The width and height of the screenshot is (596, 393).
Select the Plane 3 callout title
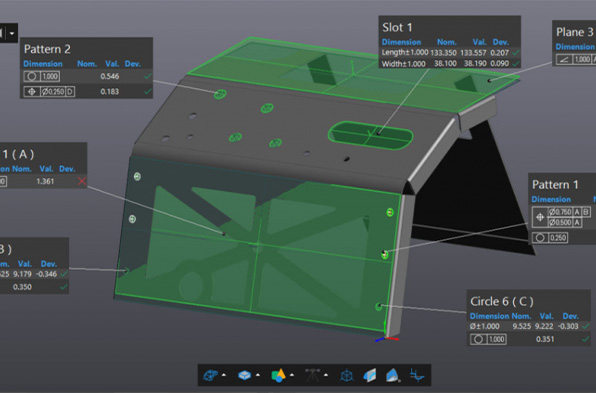point(575,32)
